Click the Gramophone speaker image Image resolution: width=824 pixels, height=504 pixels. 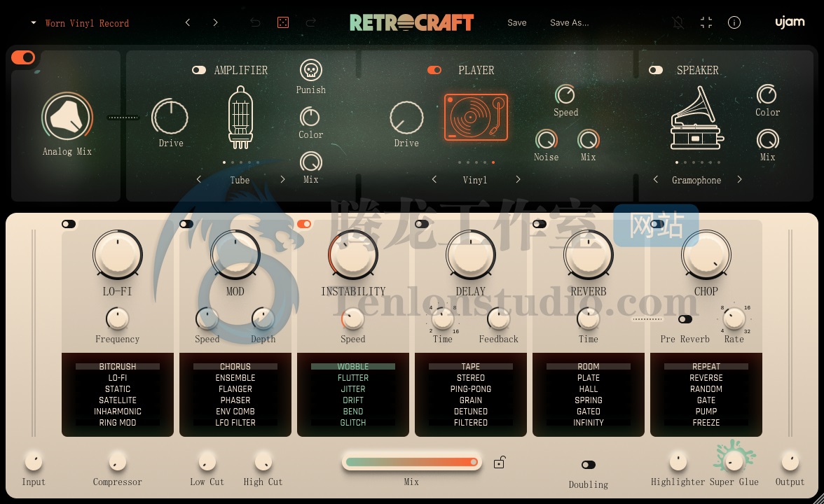(696, 118)
